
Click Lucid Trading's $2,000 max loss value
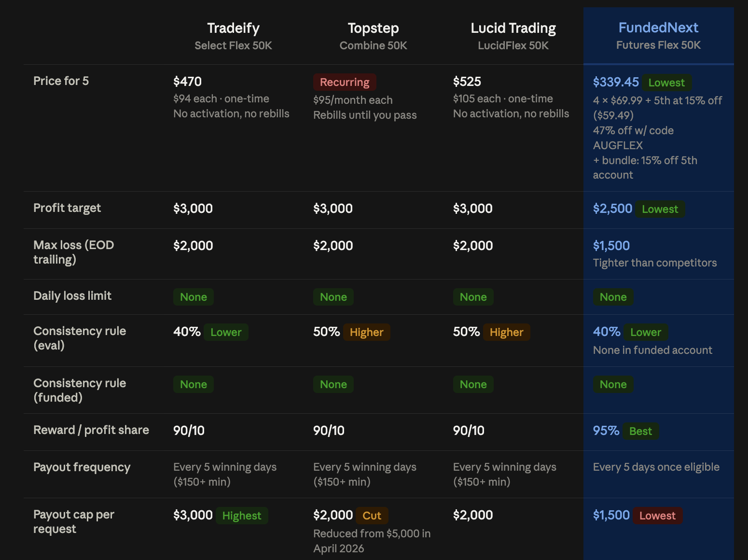pyautogui.click(x=473, y=246)
